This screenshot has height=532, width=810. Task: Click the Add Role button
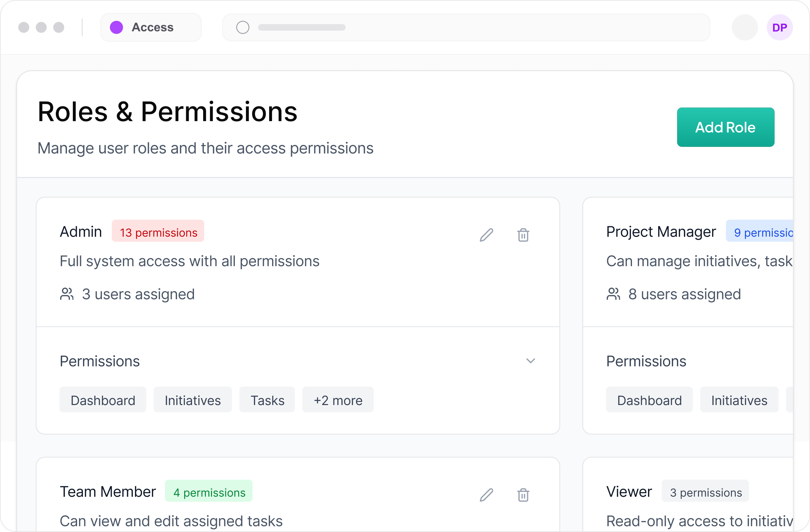(725, 127)
